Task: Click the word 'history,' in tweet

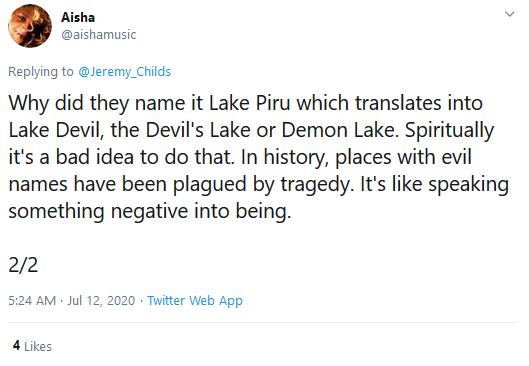Action: (x=296, y=158)
